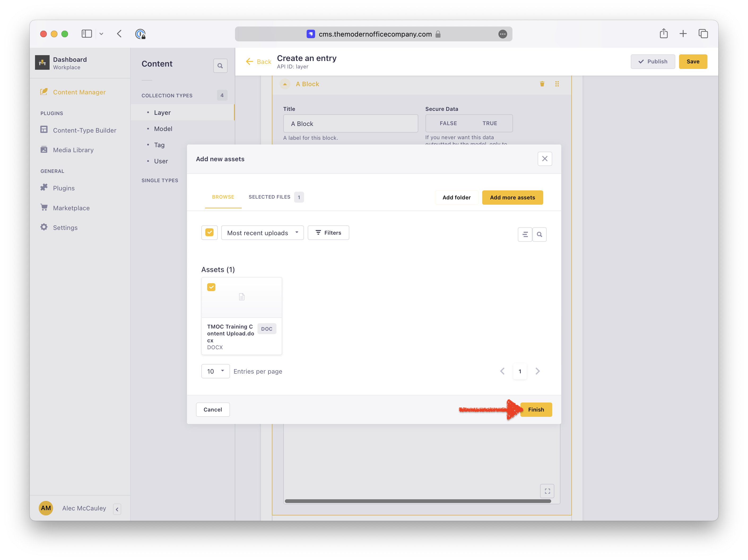748x560 pixels.
Task: Open Media Library from sidebar
Action: [73, 150]
